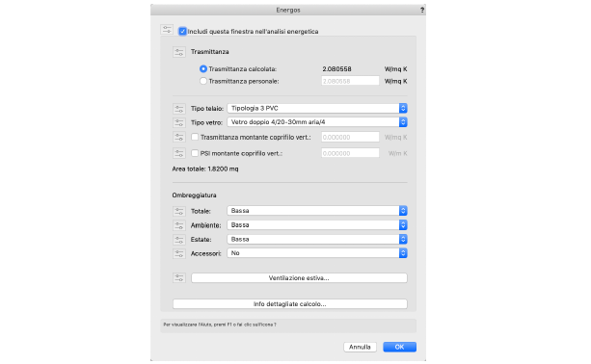Click Info dettagliate calcolo... button
591x364 pixels.
point(290,303)
